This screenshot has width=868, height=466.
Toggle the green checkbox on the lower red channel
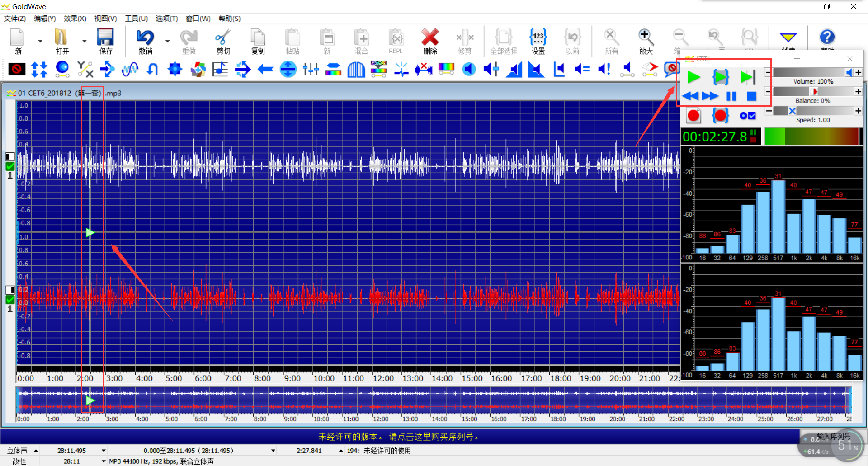(x=10, y=300)
